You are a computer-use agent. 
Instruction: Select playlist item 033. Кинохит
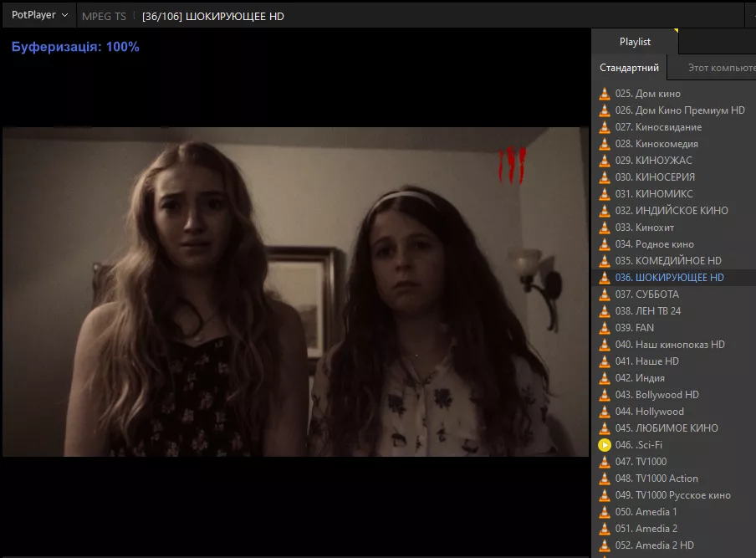point(674,228)
